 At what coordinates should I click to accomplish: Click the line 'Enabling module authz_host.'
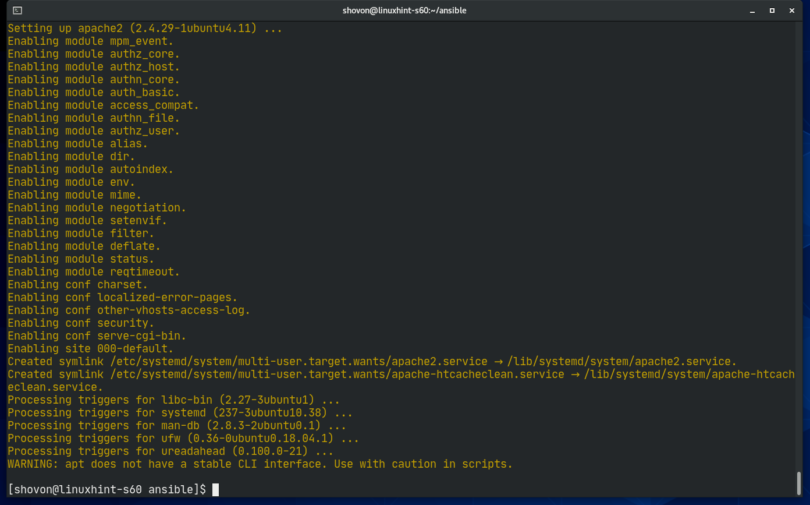[x=94, y=67]
